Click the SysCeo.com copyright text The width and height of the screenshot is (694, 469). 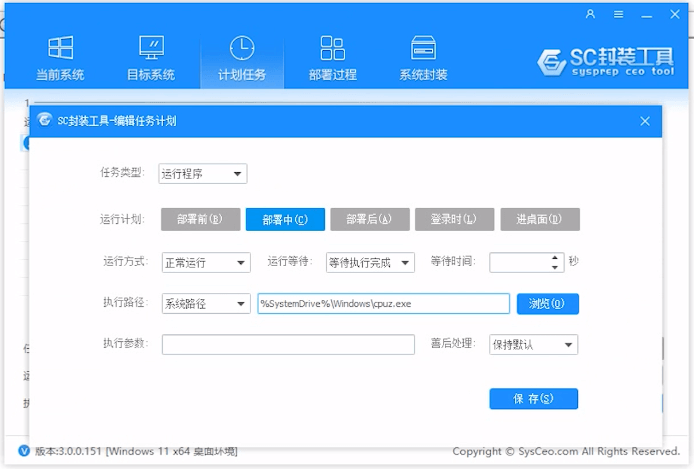pos(566,451)
